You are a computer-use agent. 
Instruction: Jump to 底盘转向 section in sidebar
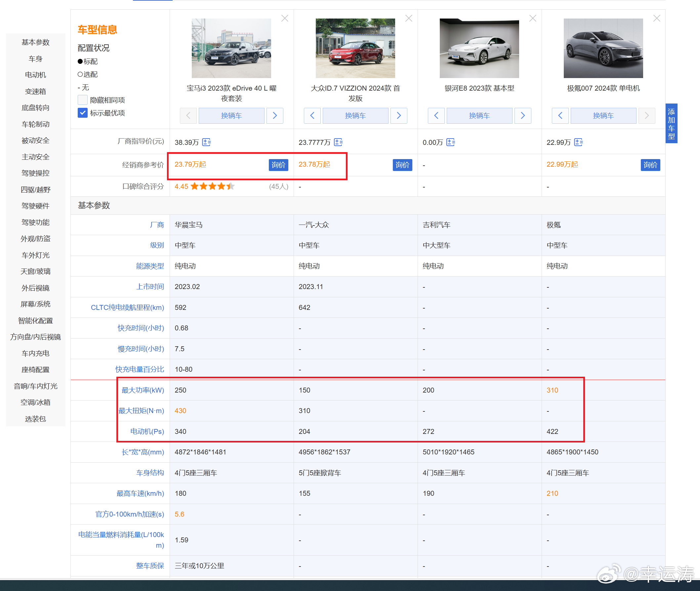point(35,107)
